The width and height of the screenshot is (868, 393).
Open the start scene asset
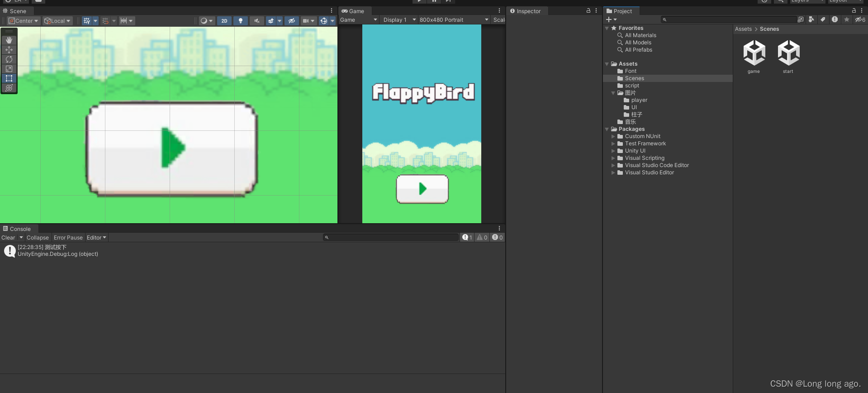coord(788,57)
